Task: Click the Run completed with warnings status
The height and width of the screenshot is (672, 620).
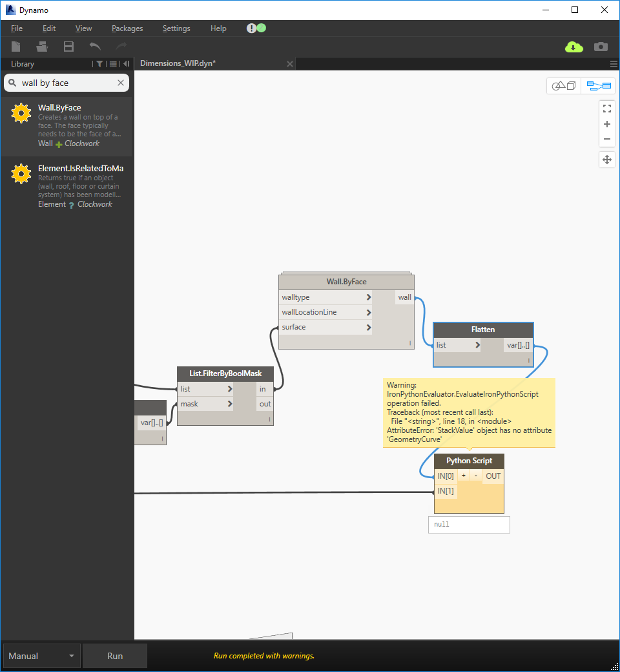Action: pos(264,656)
